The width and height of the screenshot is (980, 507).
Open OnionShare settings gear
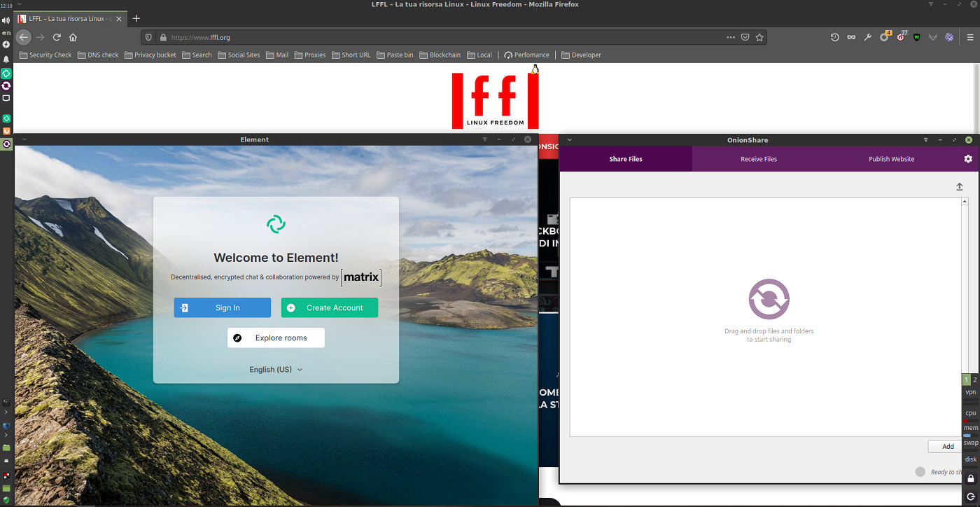(968, 159)
